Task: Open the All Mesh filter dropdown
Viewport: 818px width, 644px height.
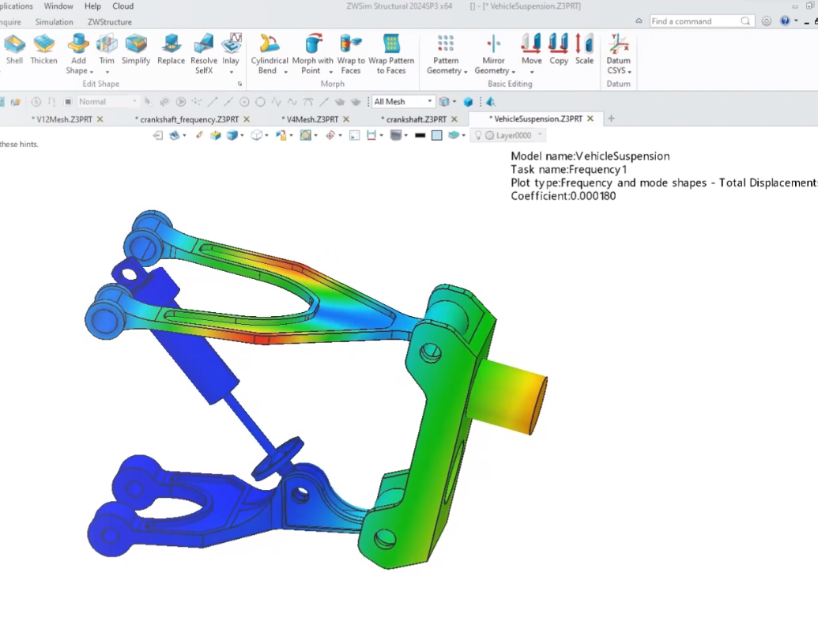Action: click(x=429, y=102)
